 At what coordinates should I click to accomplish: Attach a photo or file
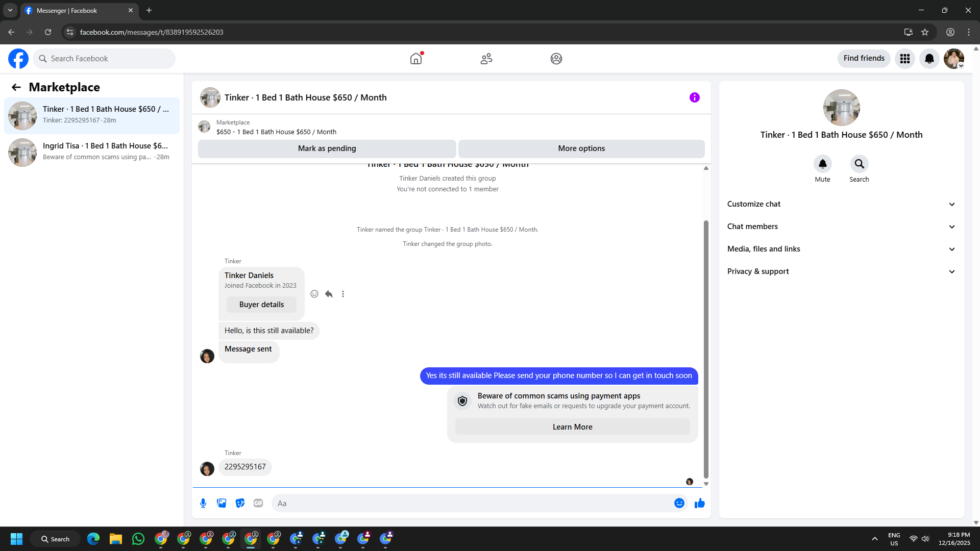point(222,503)
